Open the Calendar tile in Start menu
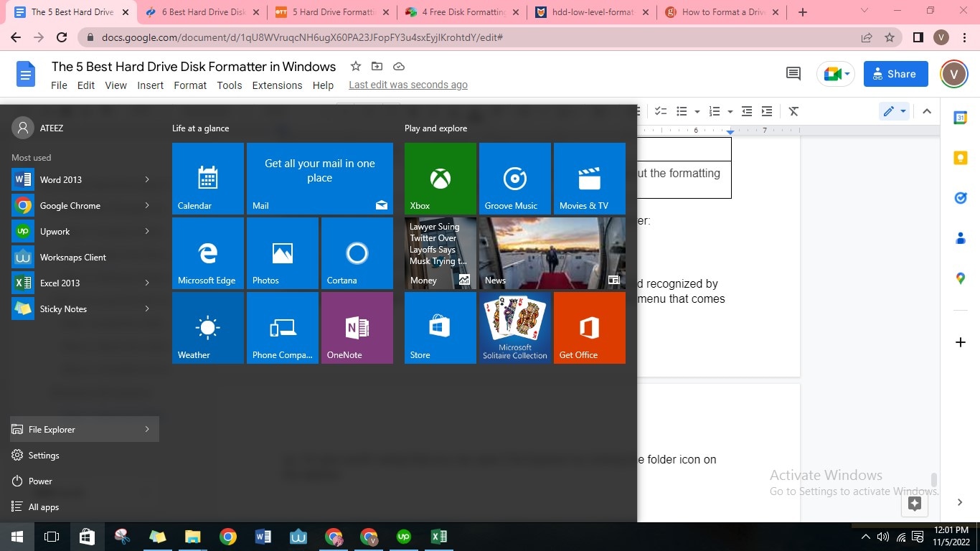 click(208, 179)
